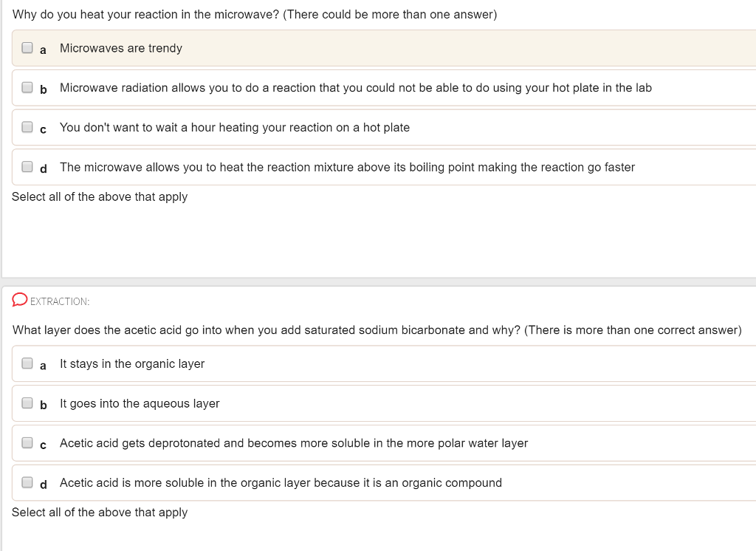Check 'It stays in the organic layer' checkbox

(x=27, y=363)
